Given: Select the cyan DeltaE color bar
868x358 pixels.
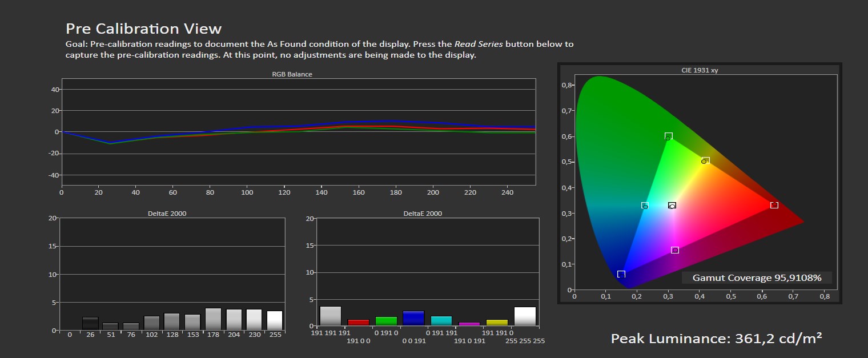Looking at the screenshot, I should pyautogui.click(x=441, y=321).
